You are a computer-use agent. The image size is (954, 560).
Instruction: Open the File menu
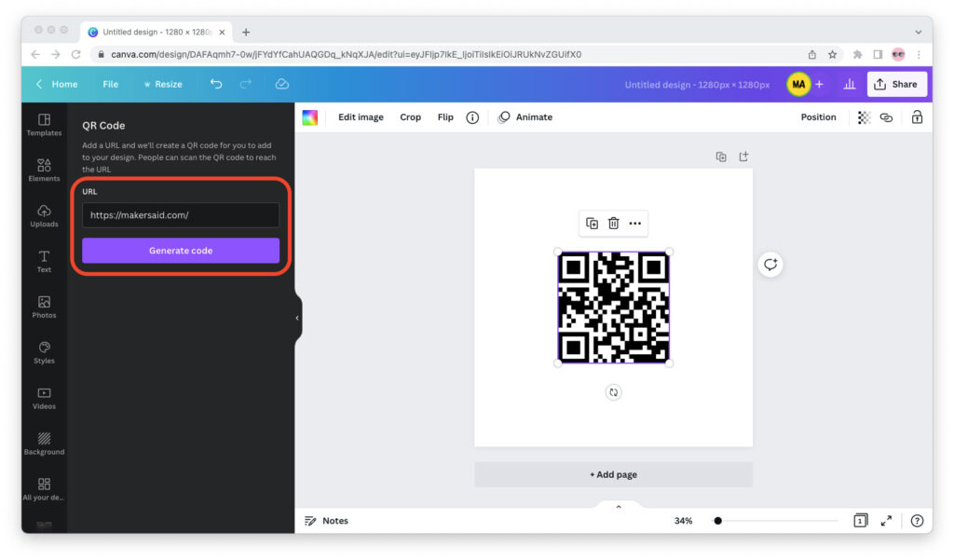pyautogui.click(x=110, y=84)
